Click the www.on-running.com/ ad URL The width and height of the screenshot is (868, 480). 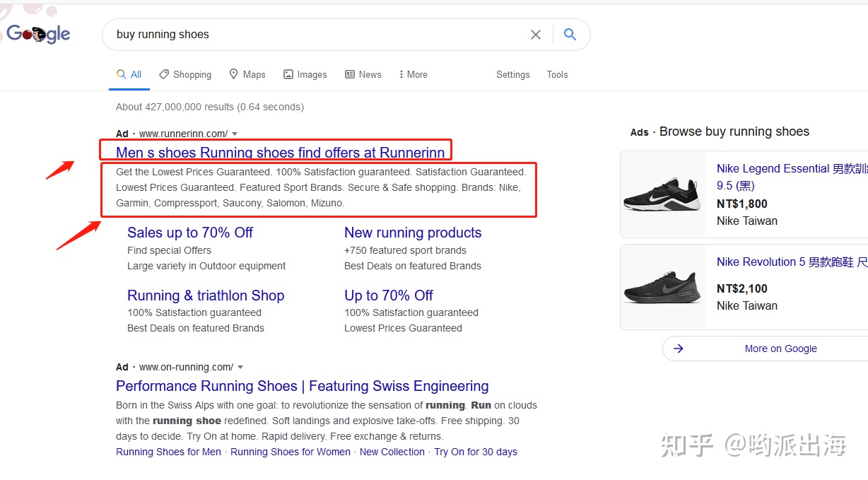point(186,367)
